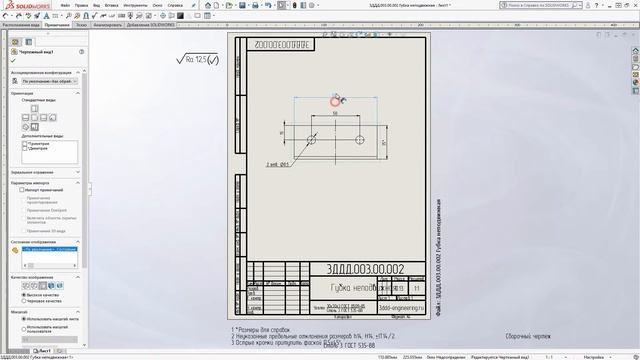Select Черновое качество radio button
Screen dimensions: 640x360
pyautogui.click(x=24, y=301)
